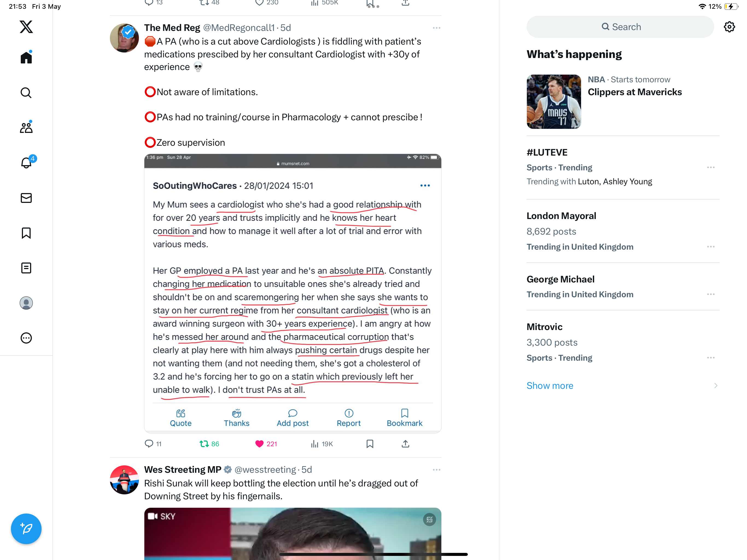
Task: Open Messages envelope icon
Action: tap(26, 198)
